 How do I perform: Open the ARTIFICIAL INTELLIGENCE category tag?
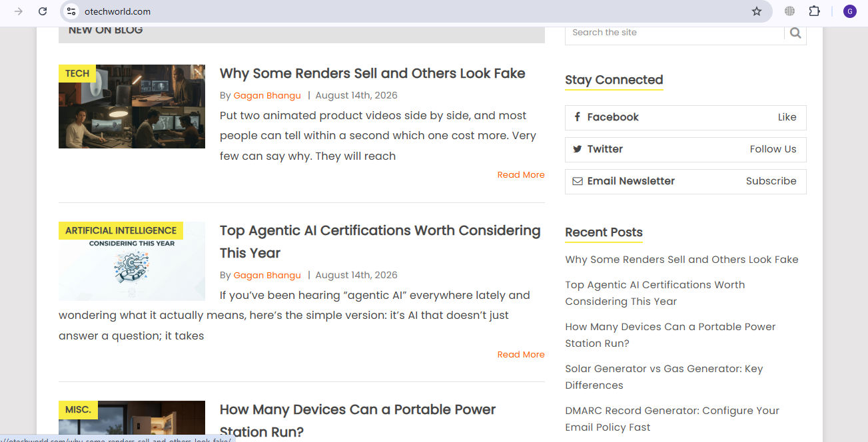pyautogui.click(x=121, y=230)
